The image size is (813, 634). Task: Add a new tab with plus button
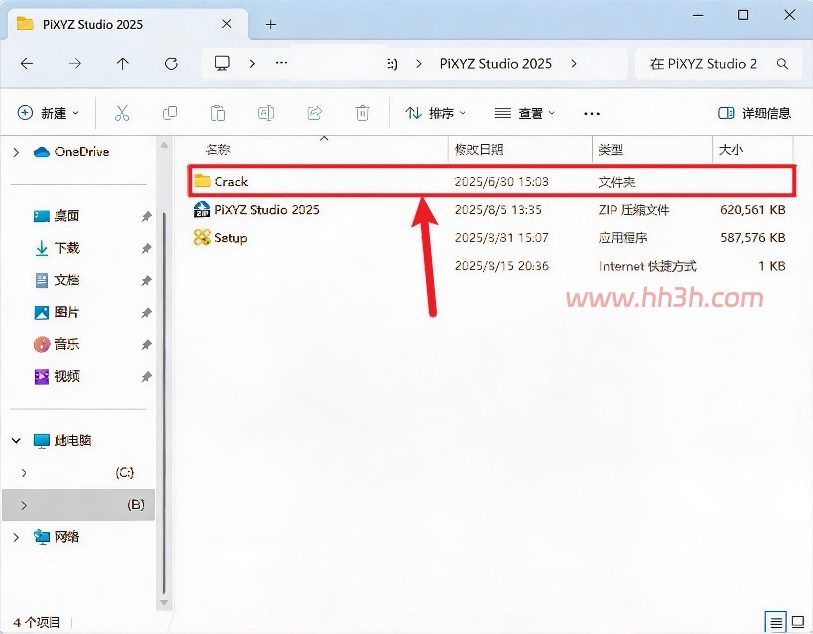(x=271, y=24)
